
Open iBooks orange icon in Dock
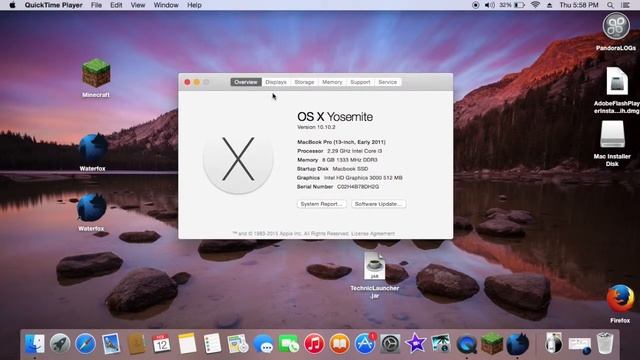click(x=340, y=344)
